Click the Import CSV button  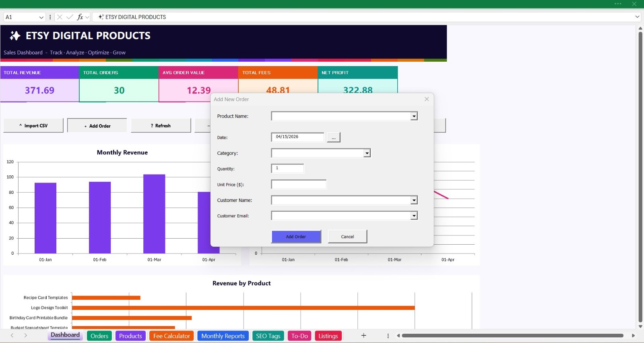(x=33, y=125)
